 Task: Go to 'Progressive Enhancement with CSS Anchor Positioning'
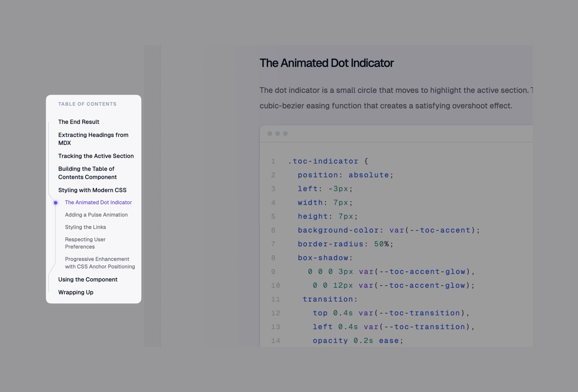pyautogui.click(x=100, y=263)
